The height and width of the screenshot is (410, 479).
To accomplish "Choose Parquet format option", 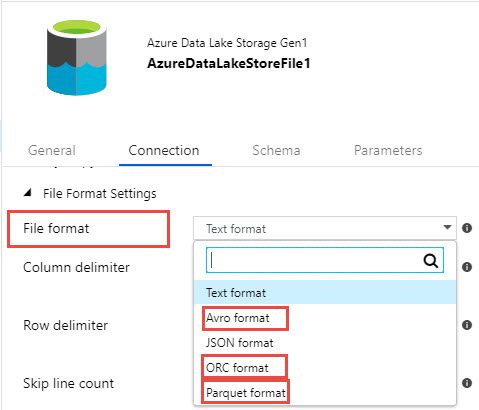I will pos(246,393).
